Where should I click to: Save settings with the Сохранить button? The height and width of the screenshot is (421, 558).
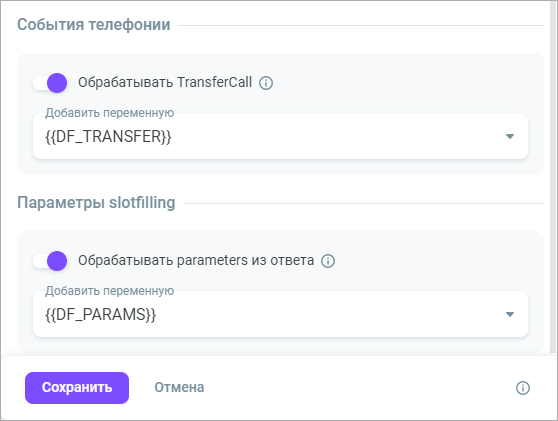click(77, 388)
